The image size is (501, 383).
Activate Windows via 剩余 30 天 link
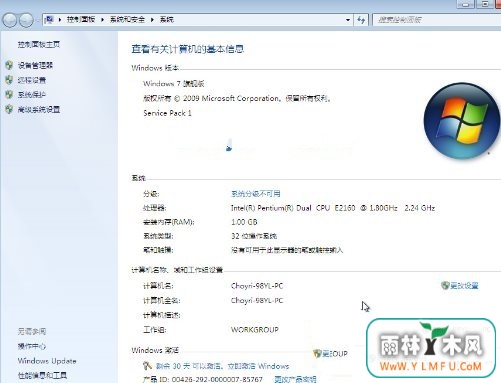(222, 366)
